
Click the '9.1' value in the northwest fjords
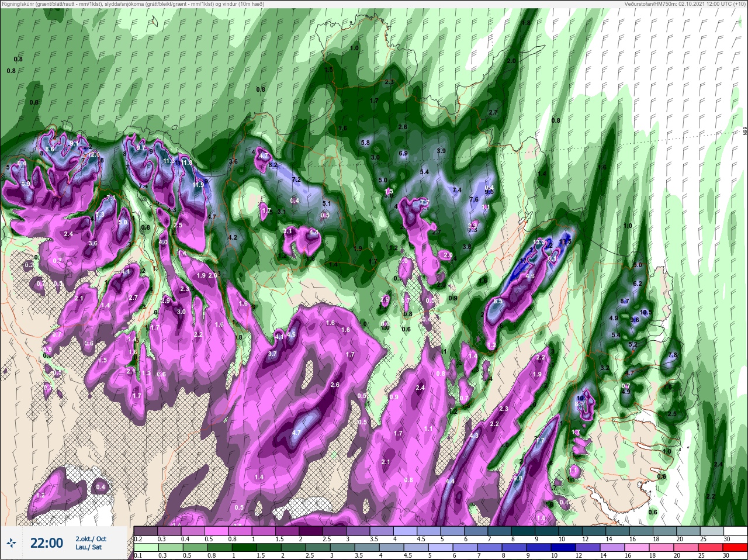point(74,143)
